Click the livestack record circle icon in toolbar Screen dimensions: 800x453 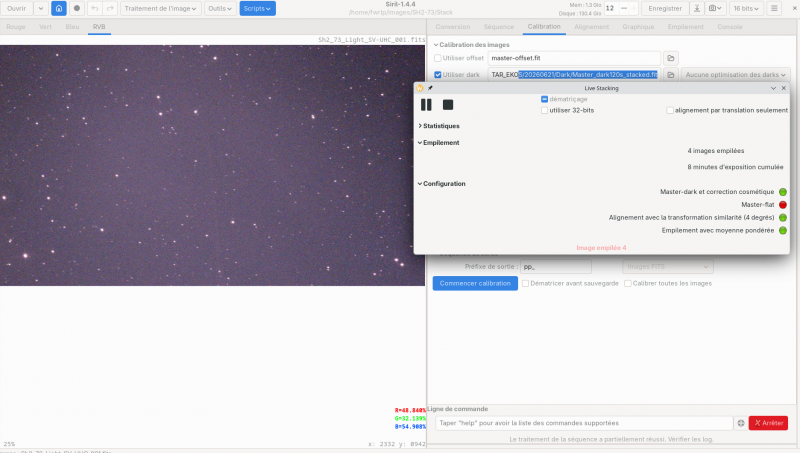point(77,8)
